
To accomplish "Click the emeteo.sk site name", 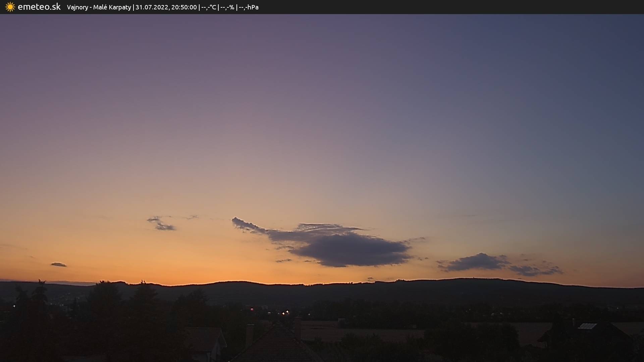I will coord(39,7).
